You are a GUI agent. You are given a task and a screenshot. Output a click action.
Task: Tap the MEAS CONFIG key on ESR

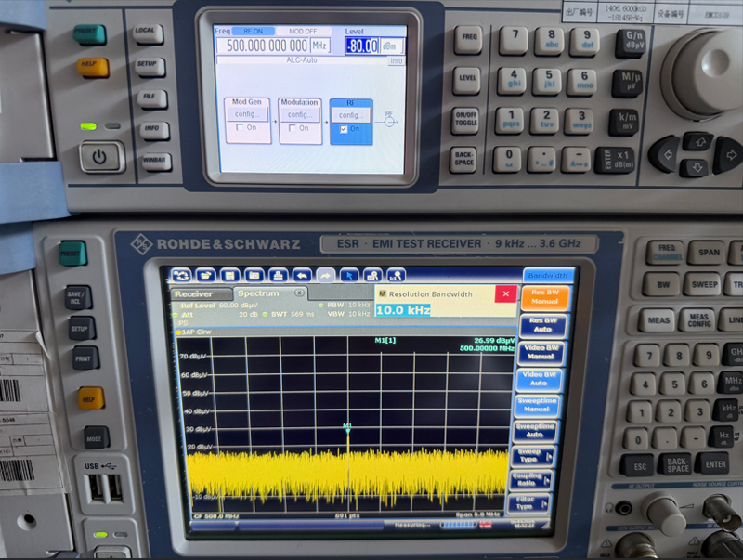[699, 320]
